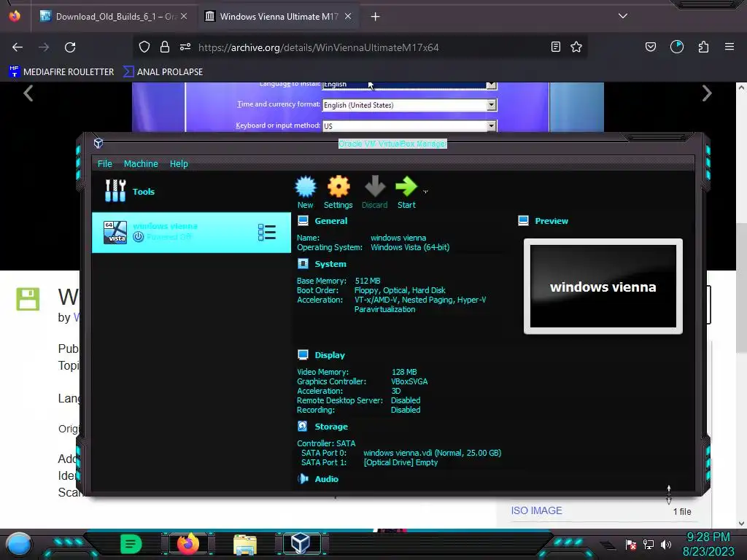
Task: Open Firefox from taskbar
Action: [188, 544]
